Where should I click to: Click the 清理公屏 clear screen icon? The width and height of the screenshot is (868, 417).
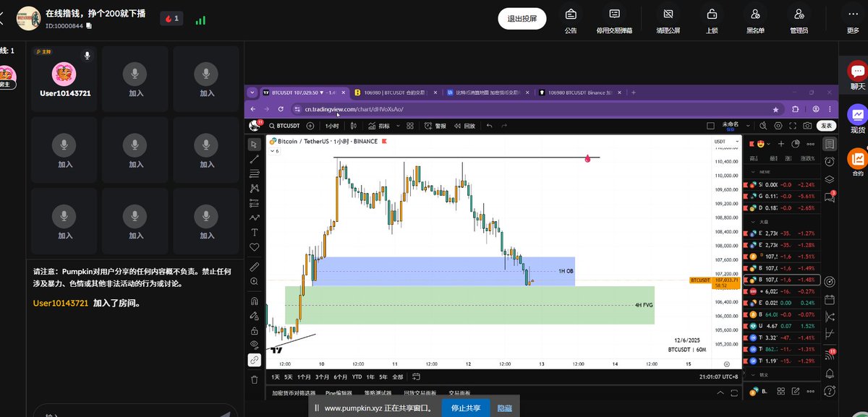point(668,14)
